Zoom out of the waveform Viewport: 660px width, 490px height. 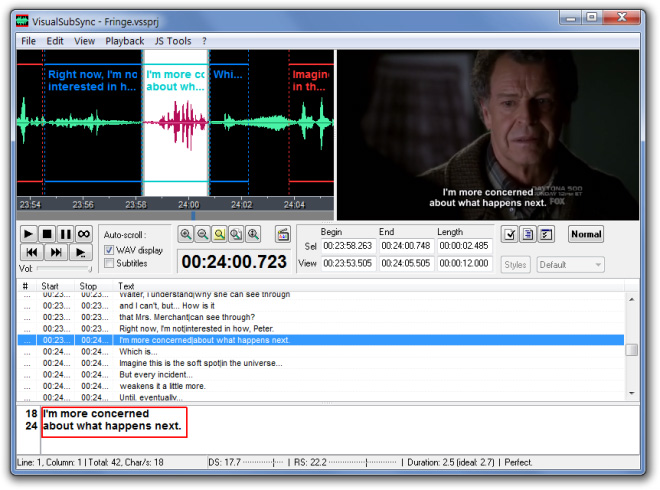[x=202, y=234]
